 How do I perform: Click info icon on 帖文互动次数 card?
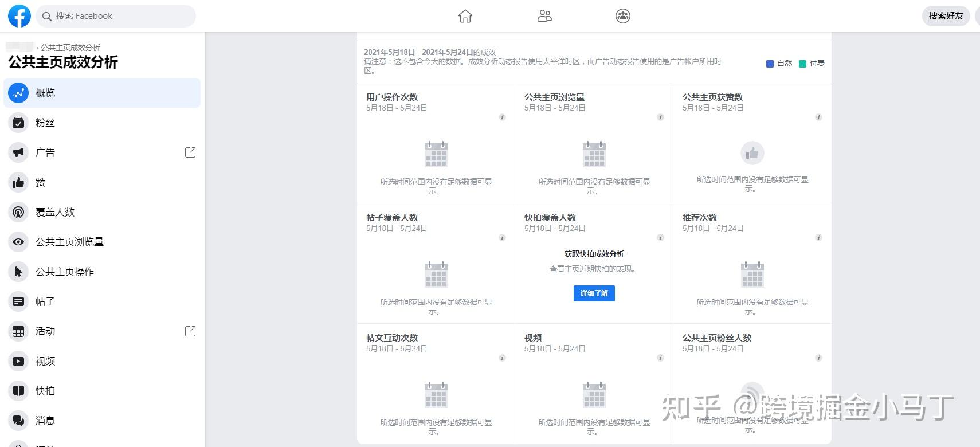pos(502,358)
